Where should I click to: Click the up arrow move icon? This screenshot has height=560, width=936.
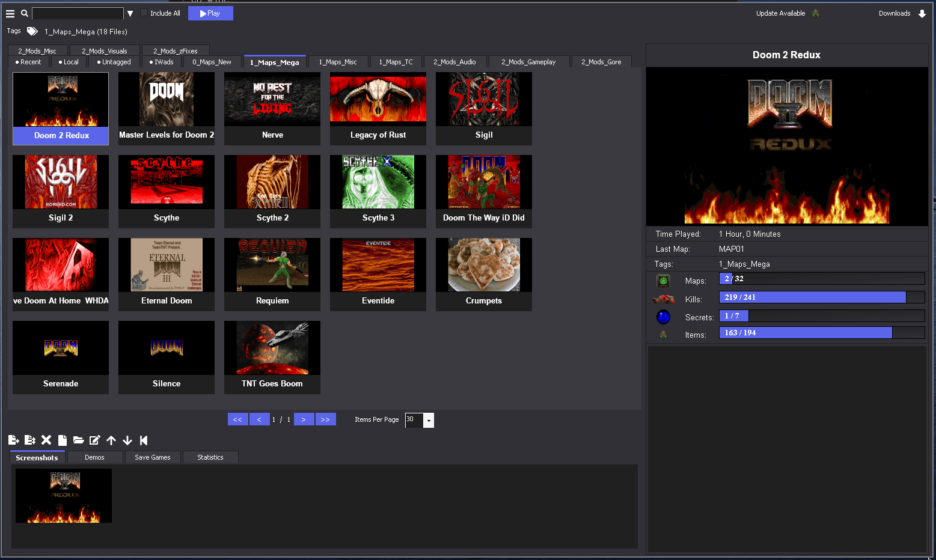[111, 440]
